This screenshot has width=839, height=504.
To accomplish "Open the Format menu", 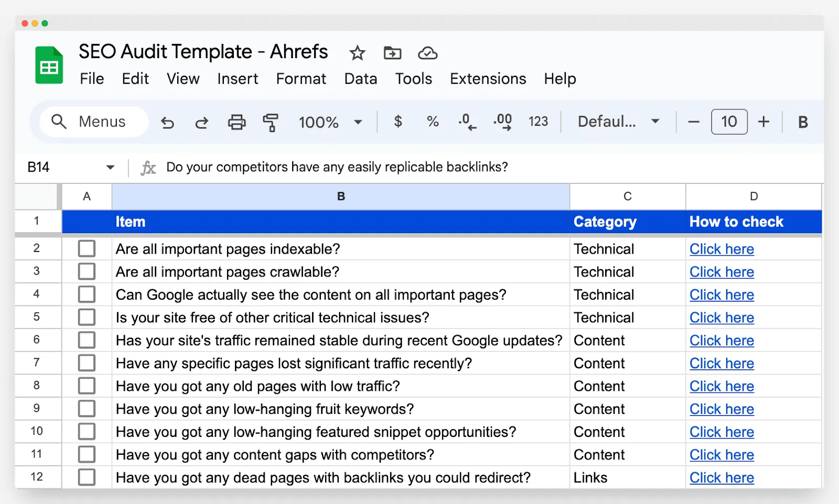I will point(300,79).
